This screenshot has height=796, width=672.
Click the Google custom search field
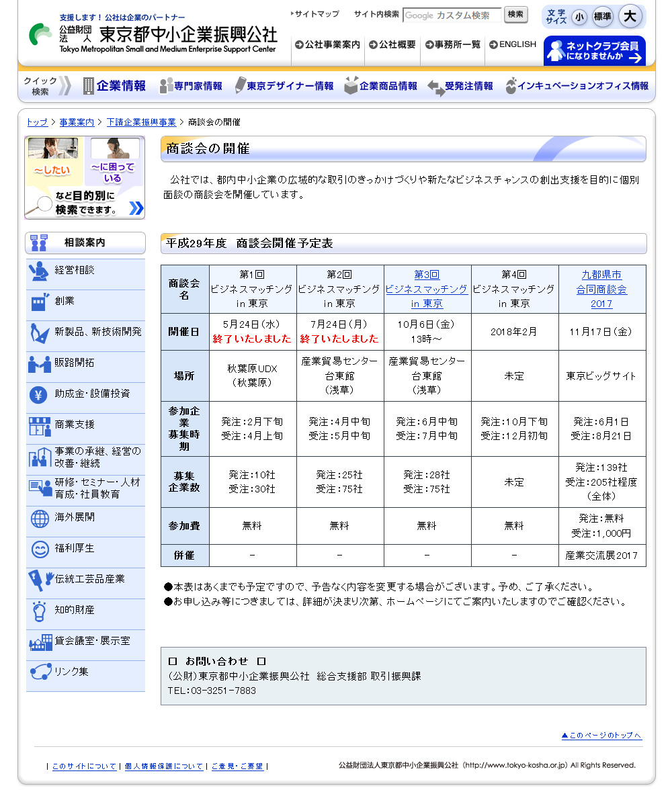pyautogui.click(x=452, y=15)
